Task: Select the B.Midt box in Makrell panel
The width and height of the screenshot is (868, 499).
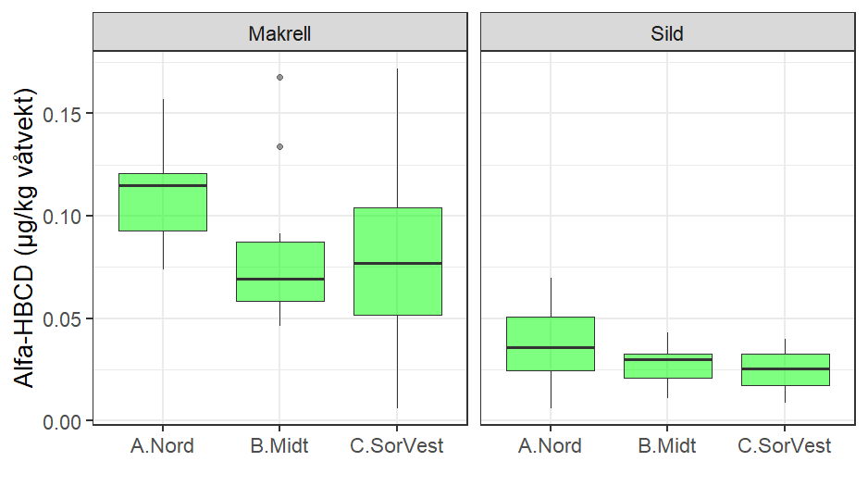Action: [279, 271]
